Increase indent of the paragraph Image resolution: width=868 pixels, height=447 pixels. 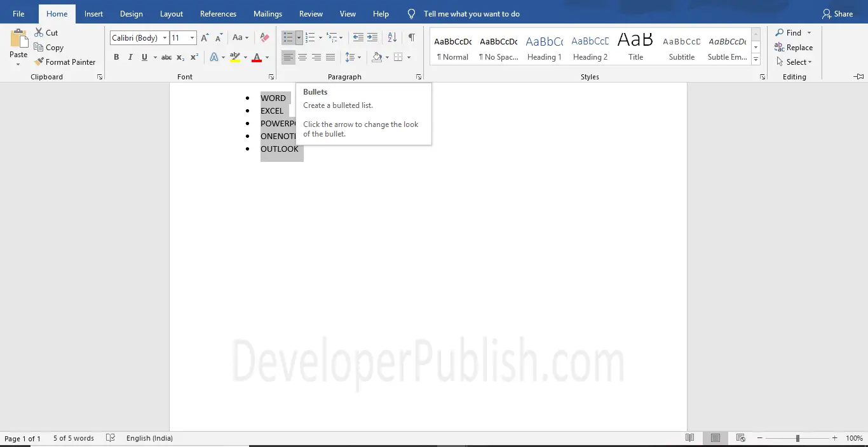click(x=372, y=38)
